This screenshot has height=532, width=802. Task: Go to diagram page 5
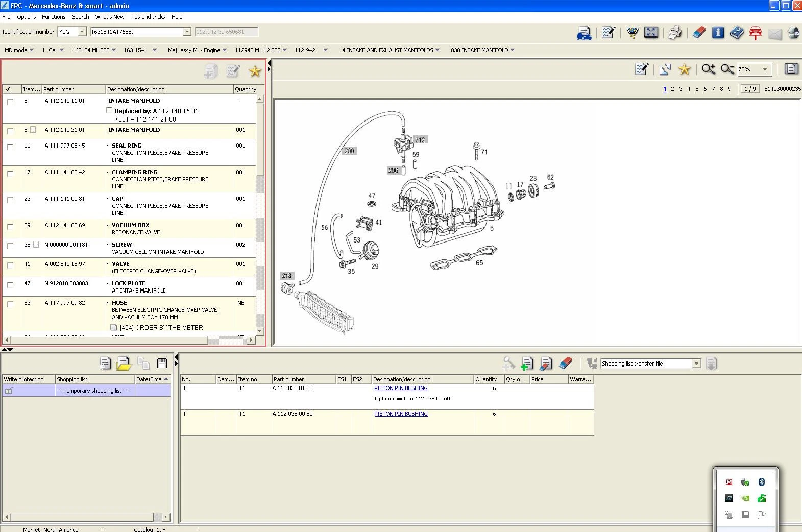point(697,89)
